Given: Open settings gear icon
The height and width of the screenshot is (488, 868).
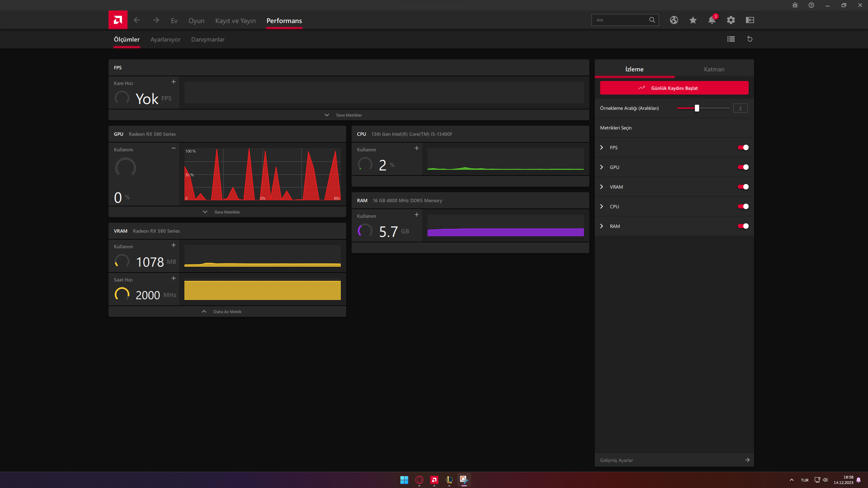Looking at the screenshot, I should pyautogui.click(x=731, y=20).
